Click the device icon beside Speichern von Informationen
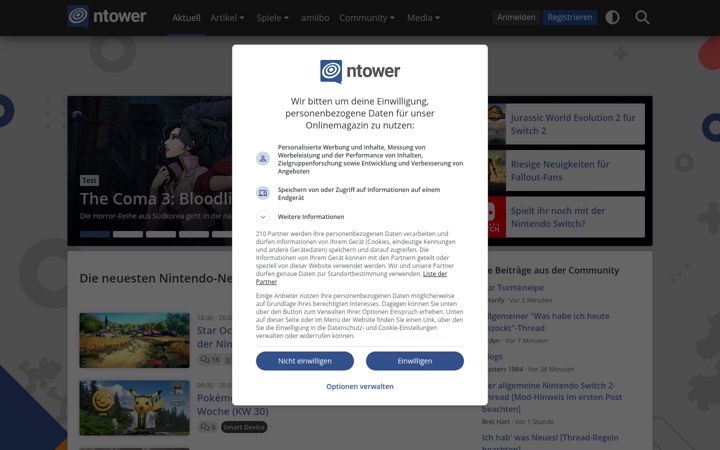720x450 pixels. [x=263, y=193]
